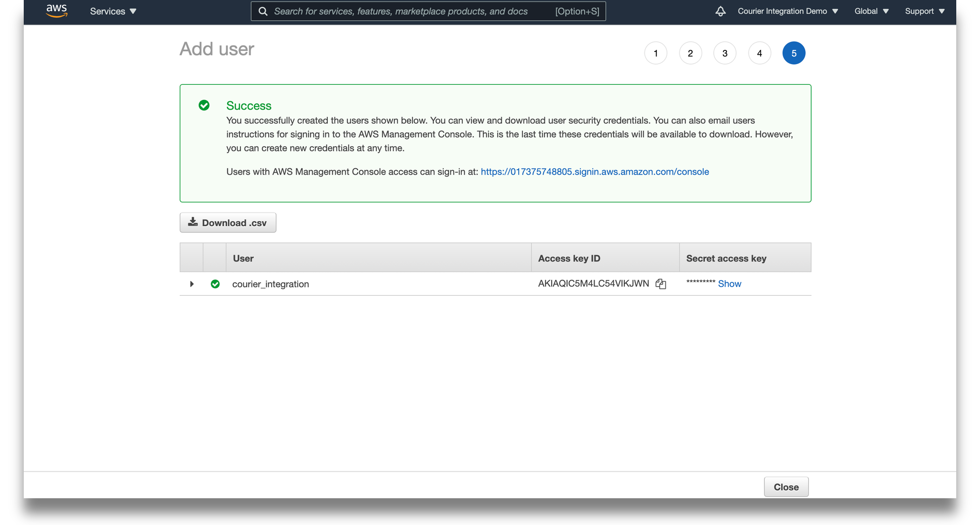The image size is (980, 525).
Task: Click the User column header
Action: (378, 258)
